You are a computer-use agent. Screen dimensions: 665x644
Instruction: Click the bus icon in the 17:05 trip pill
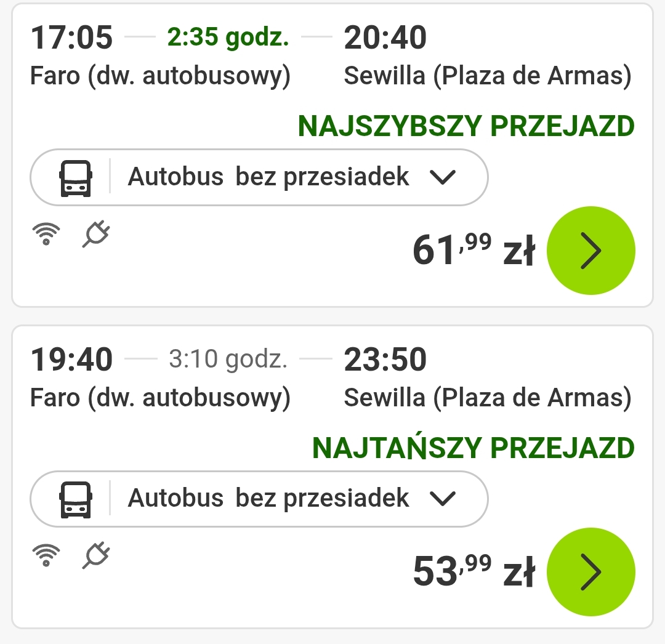(x=76, y=178)
